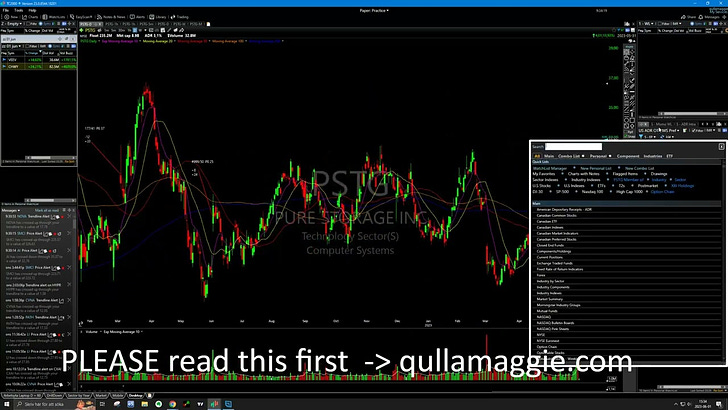
Task: Open Trading from the toolbar
Action: [180, 17]
